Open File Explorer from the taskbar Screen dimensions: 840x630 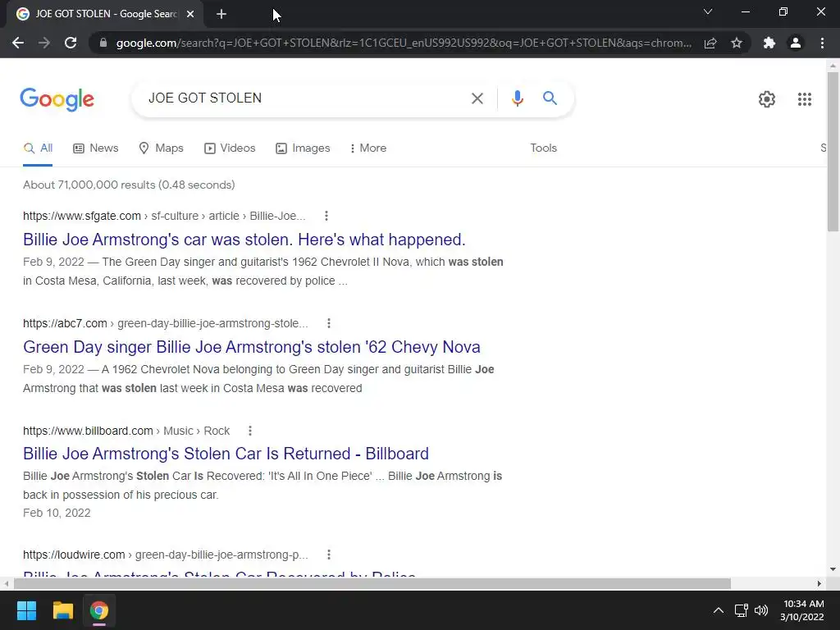tap(62, 610)
